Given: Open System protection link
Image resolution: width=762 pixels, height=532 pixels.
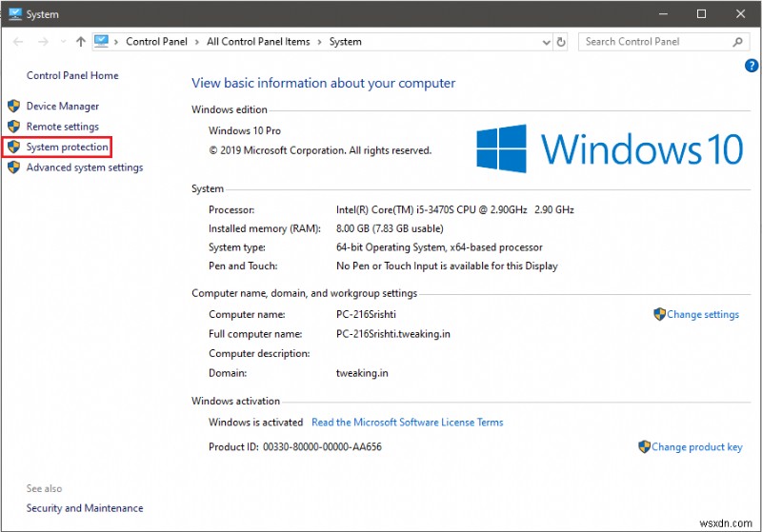Looking at the screenshot, I should click(67, 148).
